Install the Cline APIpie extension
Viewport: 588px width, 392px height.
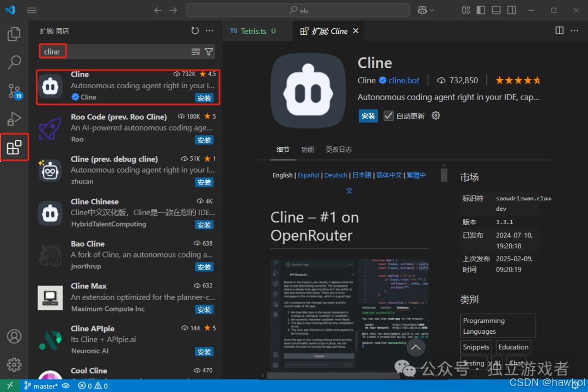click(x=204, y=352)
